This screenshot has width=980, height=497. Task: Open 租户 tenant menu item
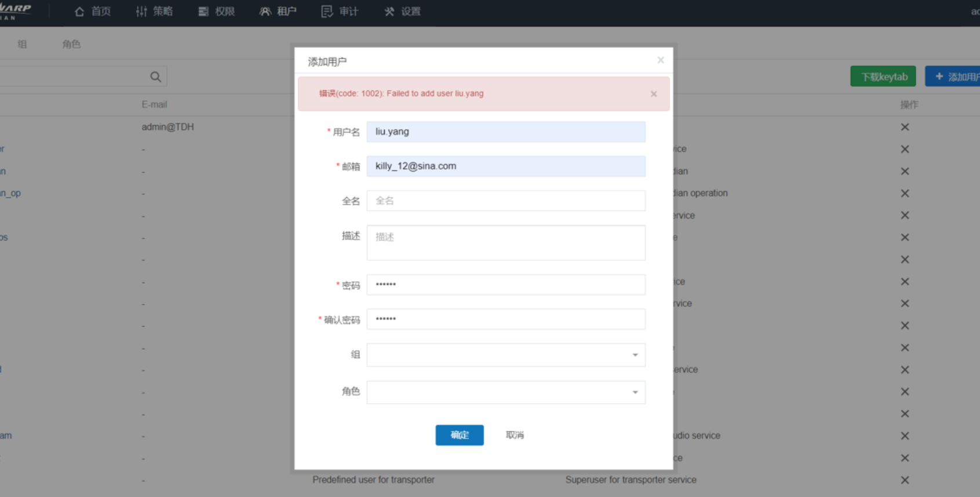[x=278, y=12]
